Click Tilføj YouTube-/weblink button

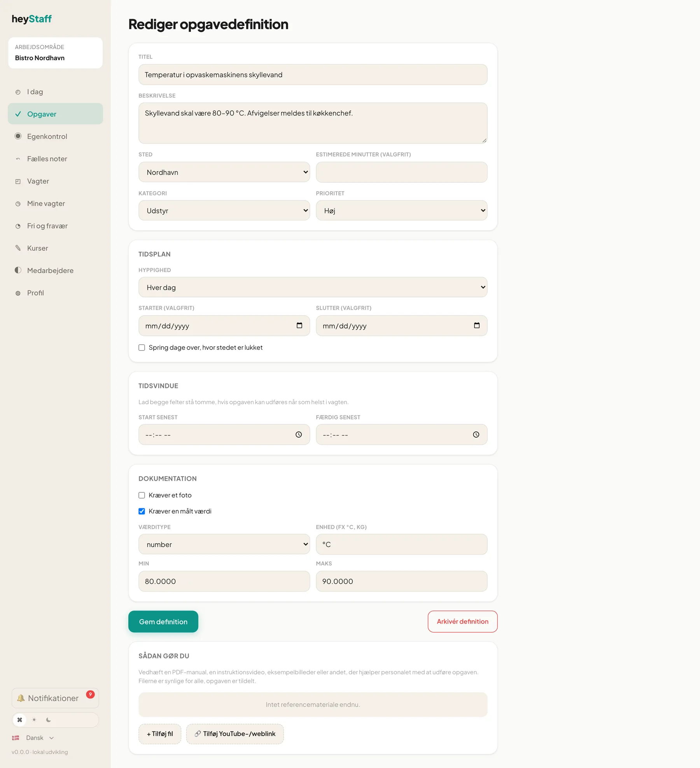tap(235, 734)
